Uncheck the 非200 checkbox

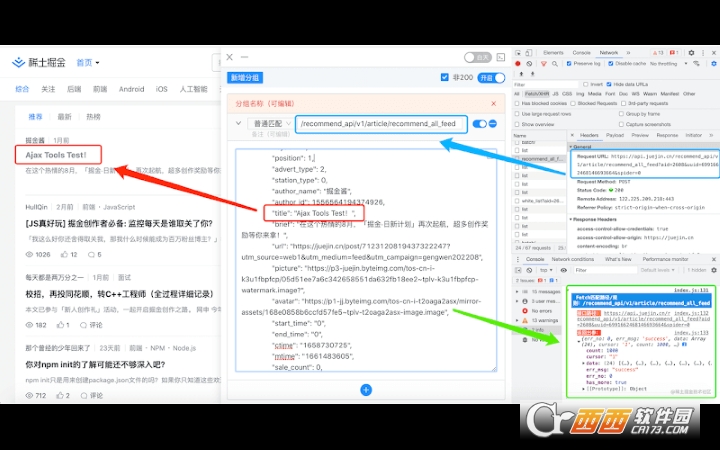444,77
